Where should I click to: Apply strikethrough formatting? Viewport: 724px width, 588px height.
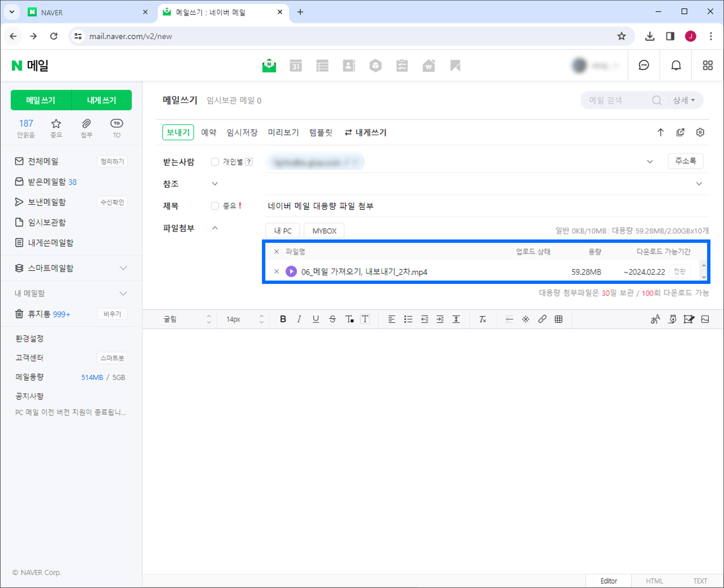point(332,319)
